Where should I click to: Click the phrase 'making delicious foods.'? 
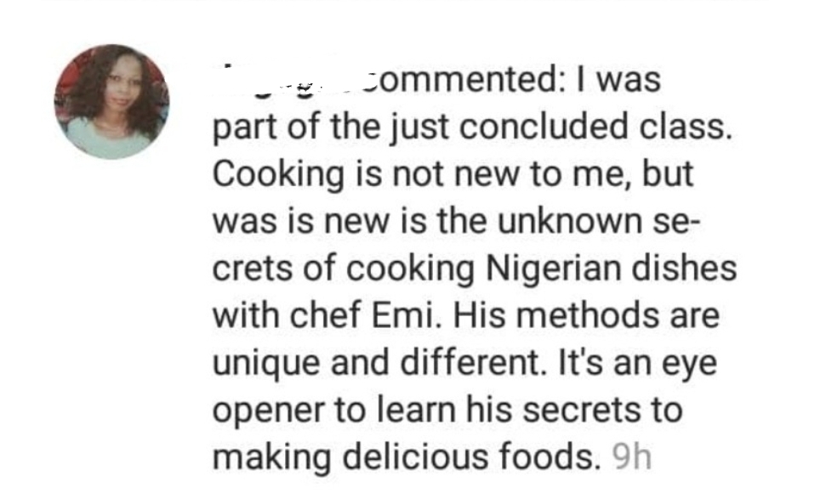pos(407,456)
